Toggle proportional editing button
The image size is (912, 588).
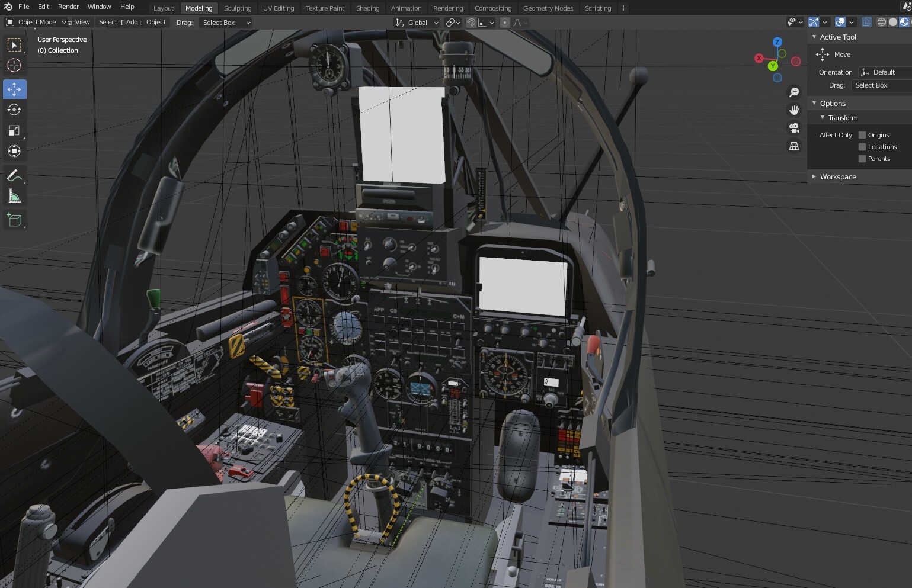(x=505, y=23)
